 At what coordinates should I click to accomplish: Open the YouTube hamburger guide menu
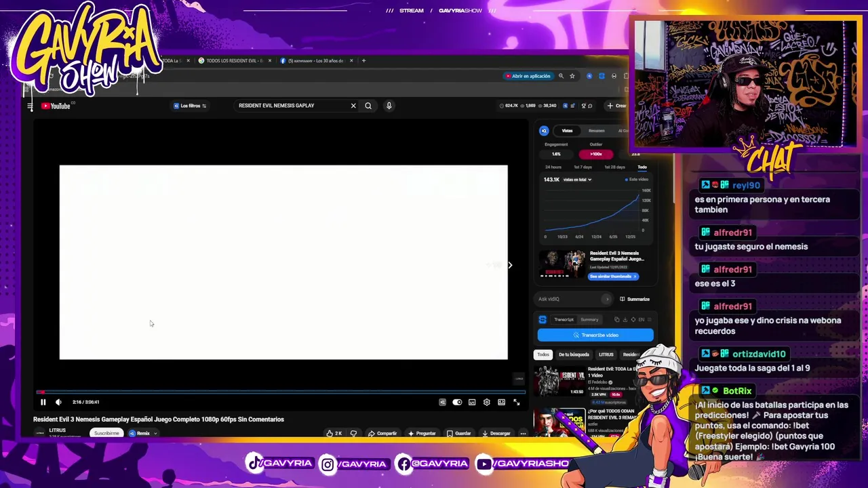click(x=30, y=106)
